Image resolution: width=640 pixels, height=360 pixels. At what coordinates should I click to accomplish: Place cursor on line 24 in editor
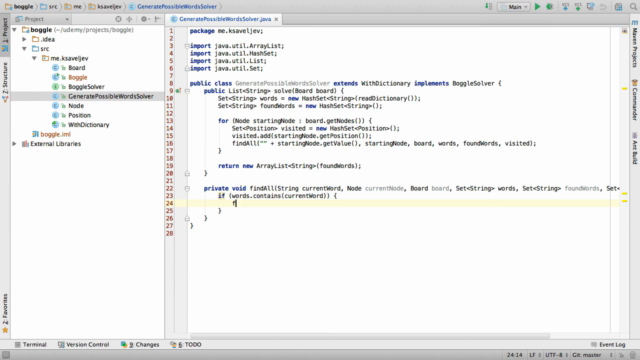[x=403, y=203]
